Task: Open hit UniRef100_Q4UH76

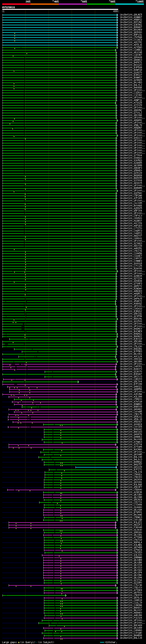Action: coord(131,434)
